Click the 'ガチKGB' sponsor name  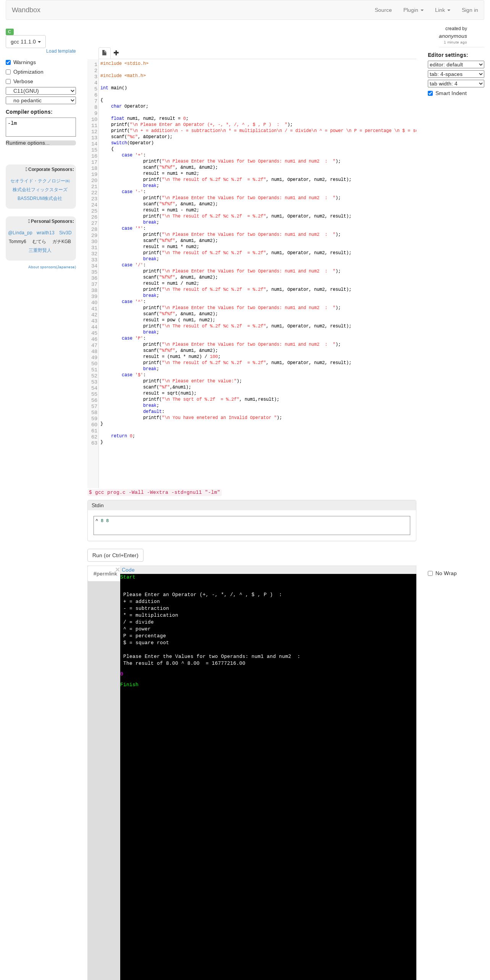(62, 242)
